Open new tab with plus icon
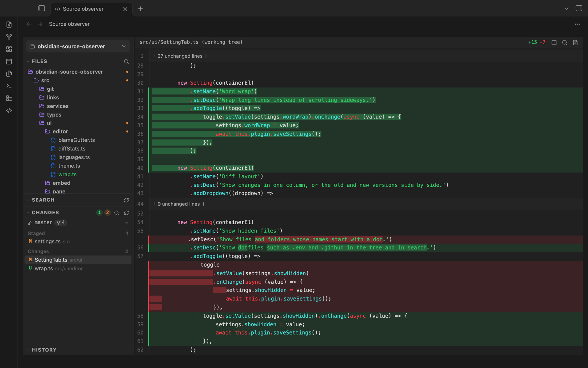The width and height of the screenshot is (588, 368). coord(140,9)
